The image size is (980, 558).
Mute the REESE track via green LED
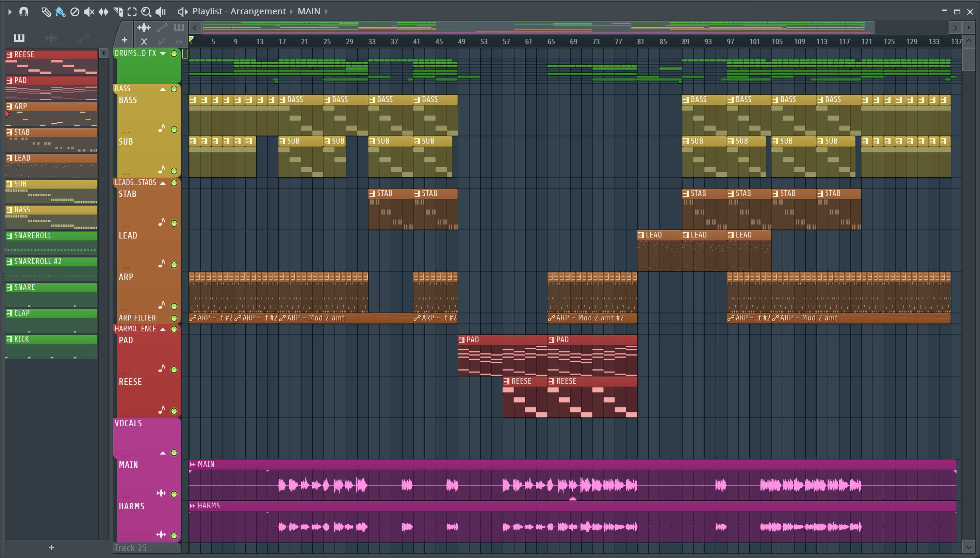point(174,411)
